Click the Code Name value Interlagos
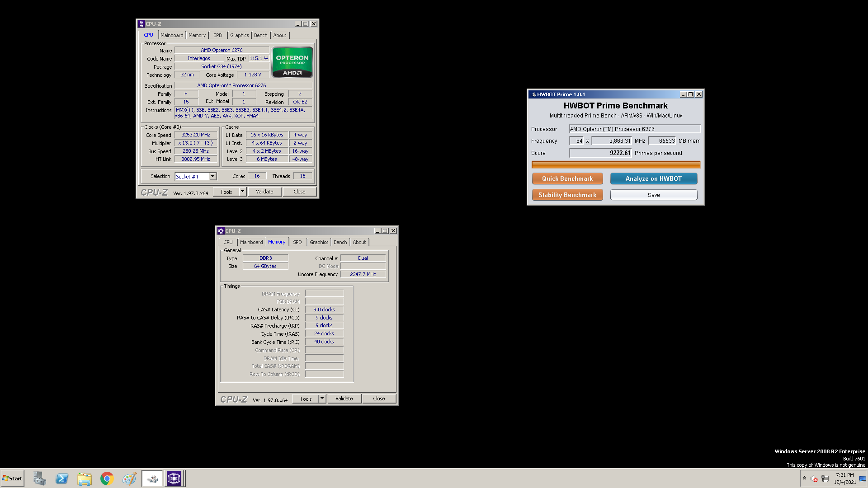Screen dimensions: 868x488 tap(199, 58)
